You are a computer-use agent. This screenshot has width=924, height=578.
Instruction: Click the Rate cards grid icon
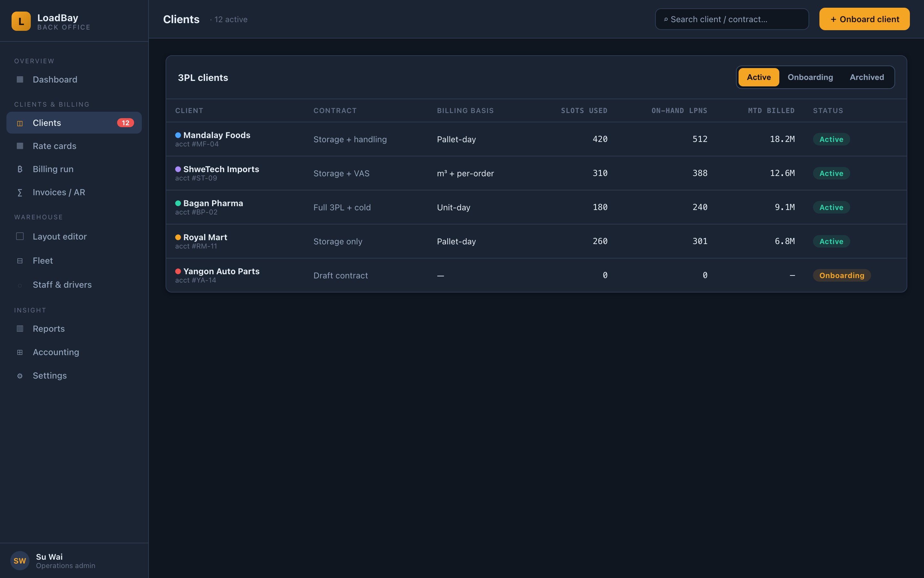20,146
